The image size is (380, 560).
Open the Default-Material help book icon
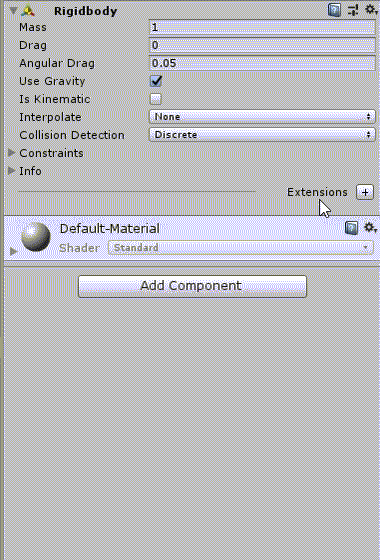[351, 228]
